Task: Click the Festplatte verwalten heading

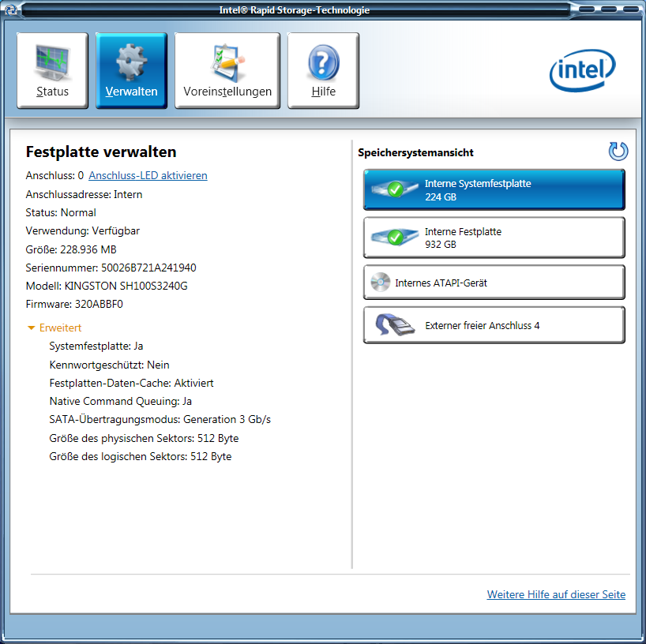Action: (101, 152)
